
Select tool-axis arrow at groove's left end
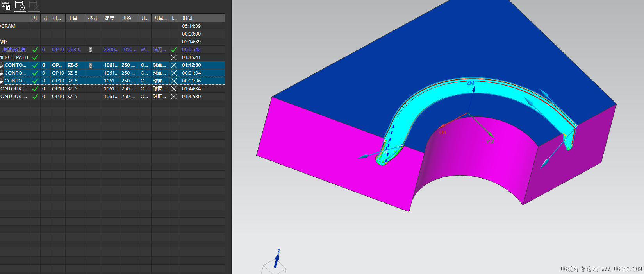[x=364, y=156]
